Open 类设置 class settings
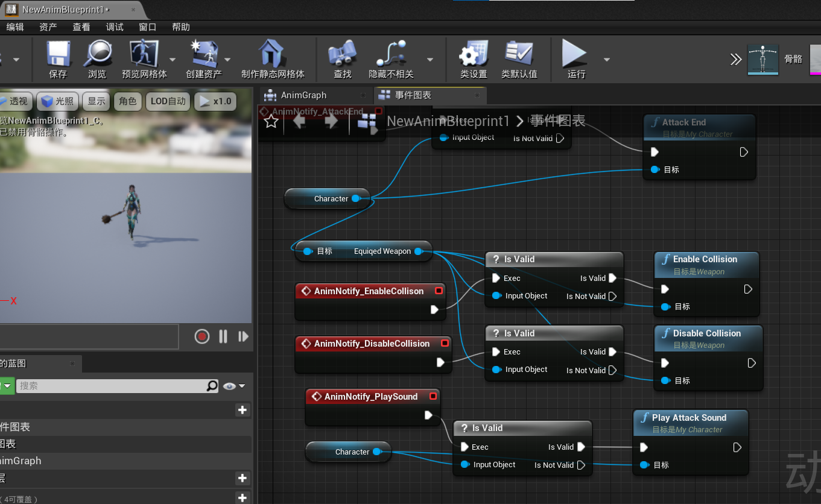 pyautogui.click(x=474, y=59)
